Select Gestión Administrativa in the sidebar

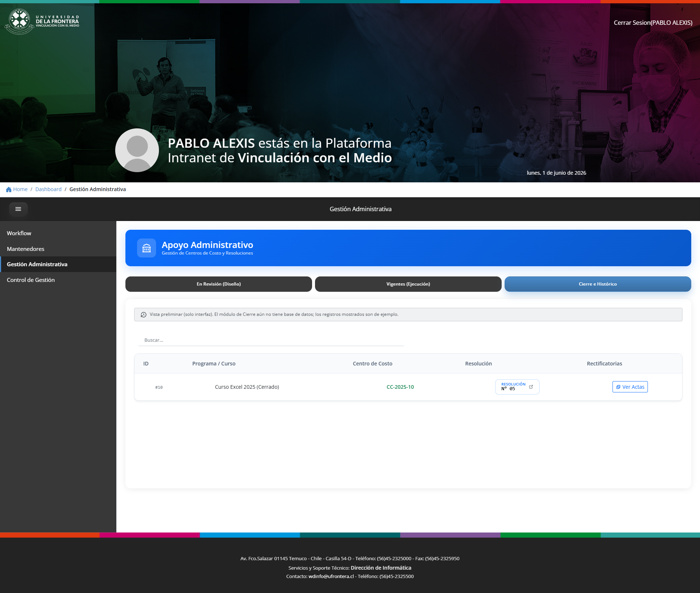point(58,264)
